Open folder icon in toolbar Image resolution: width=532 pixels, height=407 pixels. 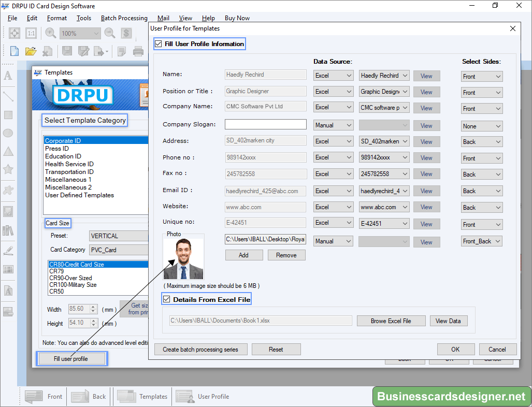[31, 51]
